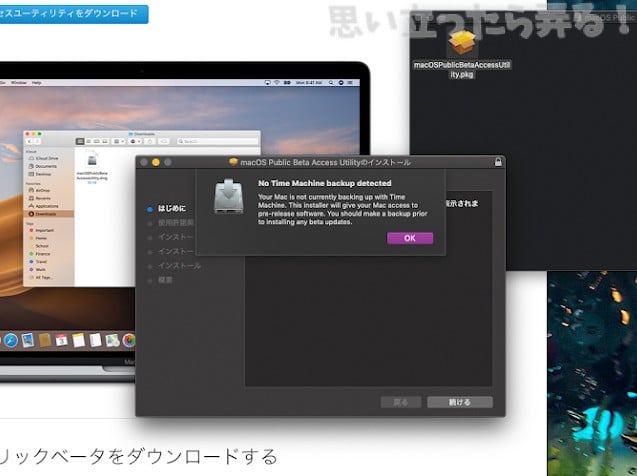This screenshot has width=637, height=476.
Task: Open the Window menu in Mac image
Action: point(19,82)
